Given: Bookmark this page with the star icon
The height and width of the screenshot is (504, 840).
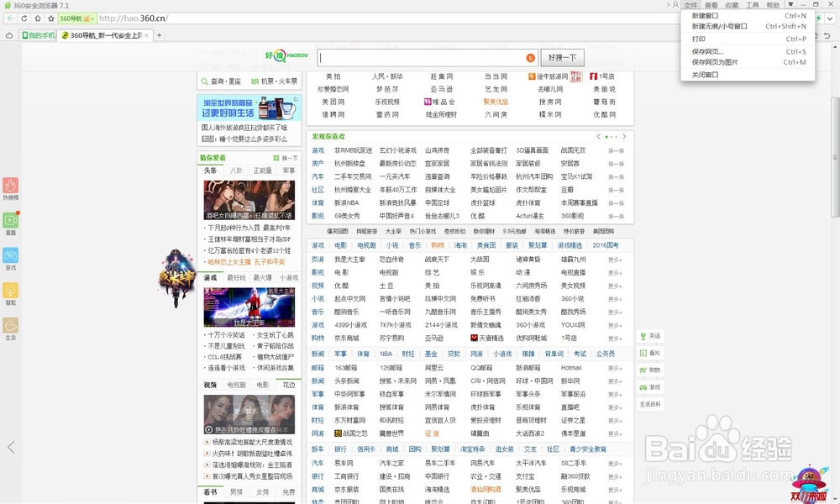Looking at the screenshot, I should 51,18.
